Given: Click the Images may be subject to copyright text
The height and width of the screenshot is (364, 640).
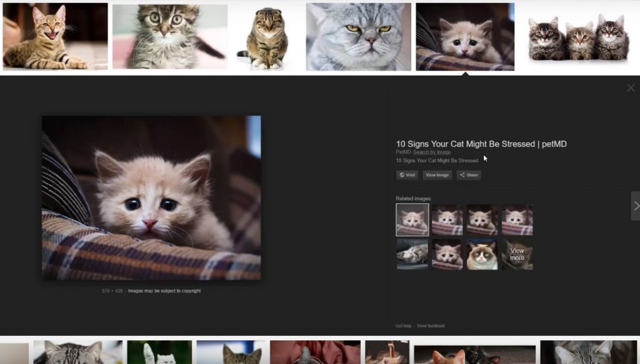Looking at the screenshot, I should (164, 290).
